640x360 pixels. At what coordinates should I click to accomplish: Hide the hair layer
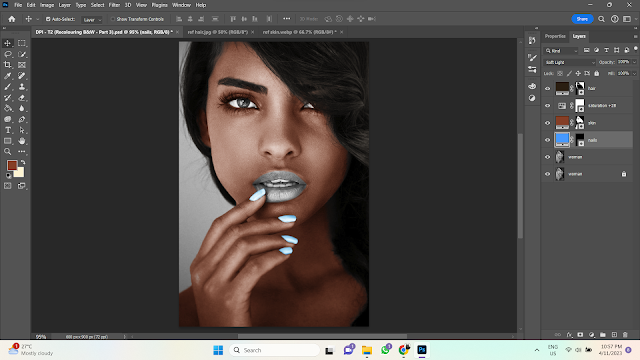(548, 88)
